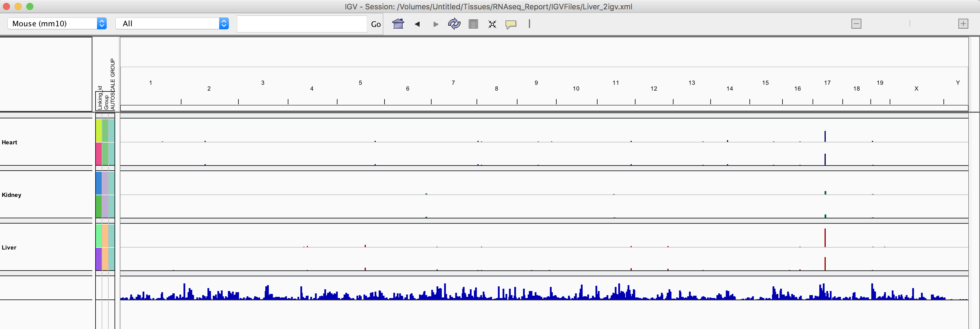The height and width of the screenshot is (329, 980).
Task: Click the vertical scrollbar on the right
Action: 974,221
